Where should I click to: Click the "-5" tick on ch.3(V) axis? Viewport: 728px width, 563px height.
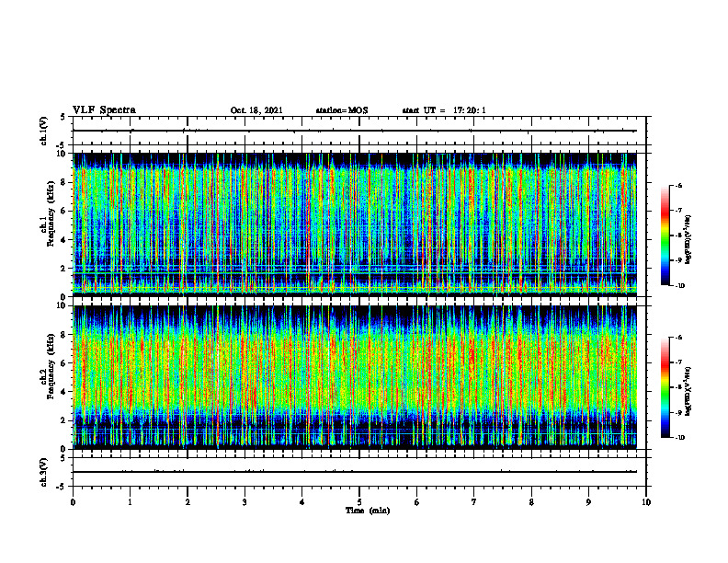[61, 487]
